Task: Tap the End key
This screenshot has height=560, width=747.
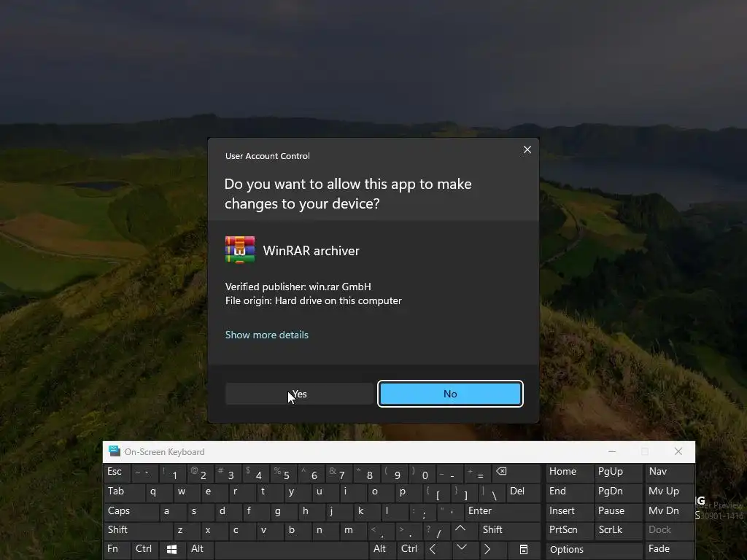Action: tap(569, 492)
